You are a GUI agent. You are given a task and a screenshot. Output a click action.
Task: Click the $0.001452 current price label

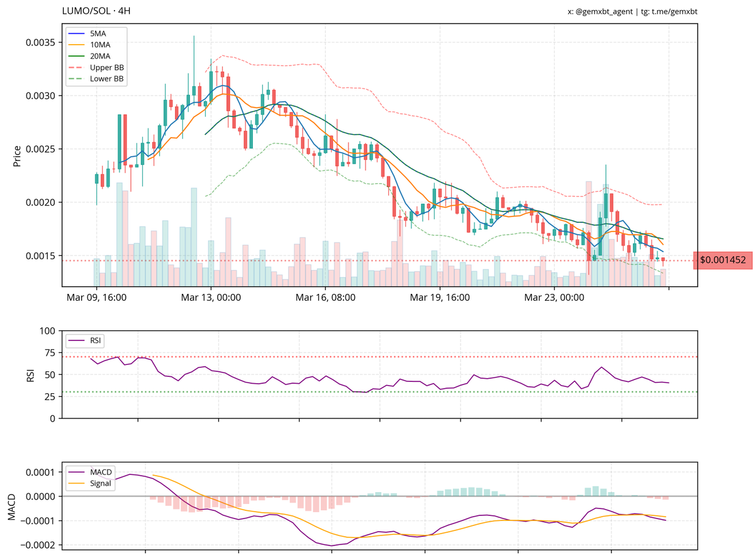[722, 260]
